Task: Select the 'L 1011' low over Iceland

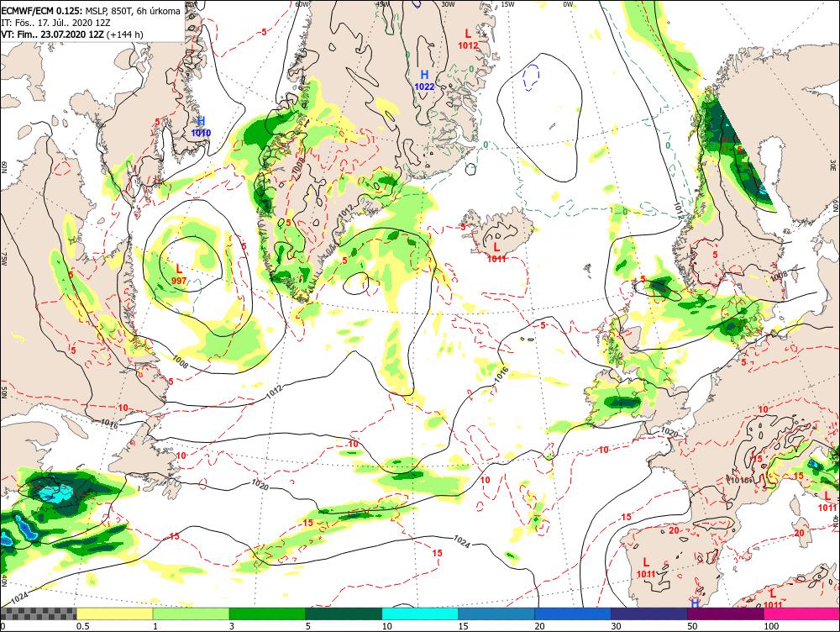Action: (x=496, y=253)
